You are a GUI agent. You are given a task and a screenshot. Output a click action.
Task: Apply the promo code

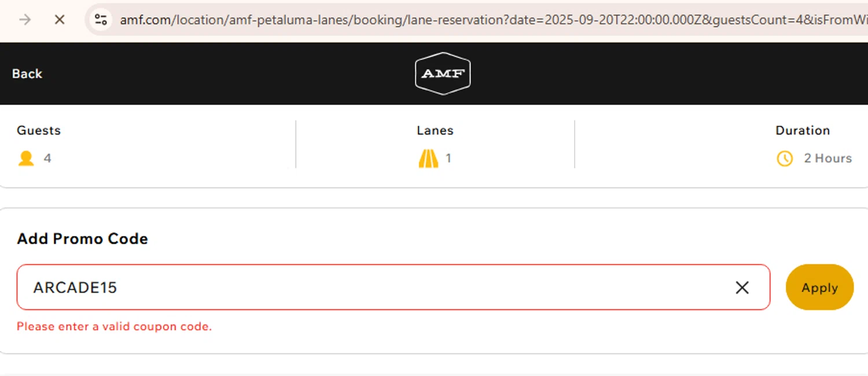[x=819, y=287]
